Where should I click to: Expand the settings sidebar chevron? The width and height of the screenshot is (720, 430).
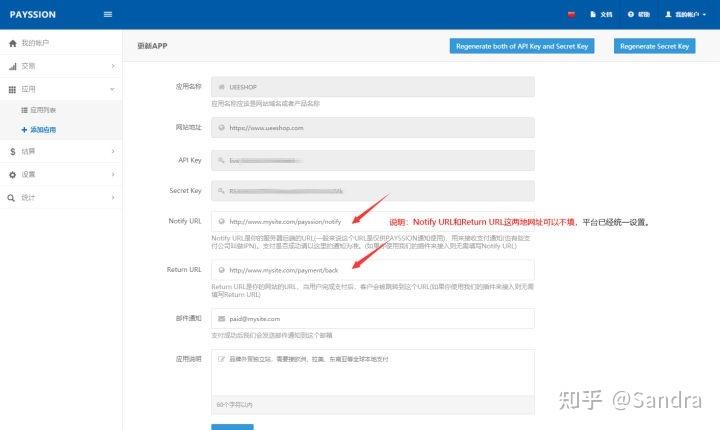[113, 174]
